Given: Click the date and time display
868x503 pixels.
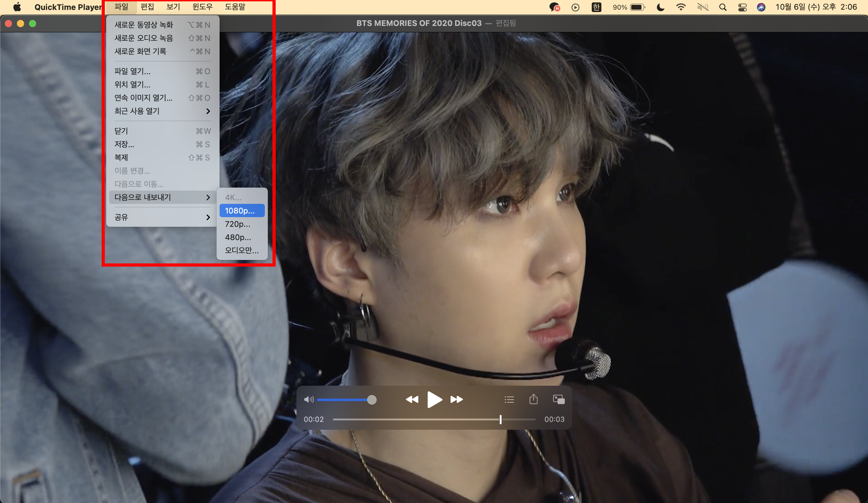Looking at the screenshot, I should pos(816,7).
